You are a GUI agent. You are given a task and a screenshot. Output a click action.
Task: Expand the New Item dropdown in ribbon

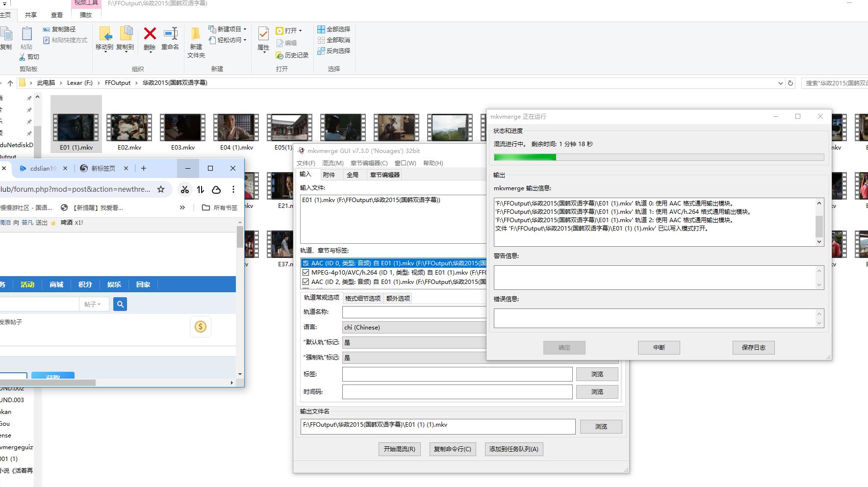point(245,29)
